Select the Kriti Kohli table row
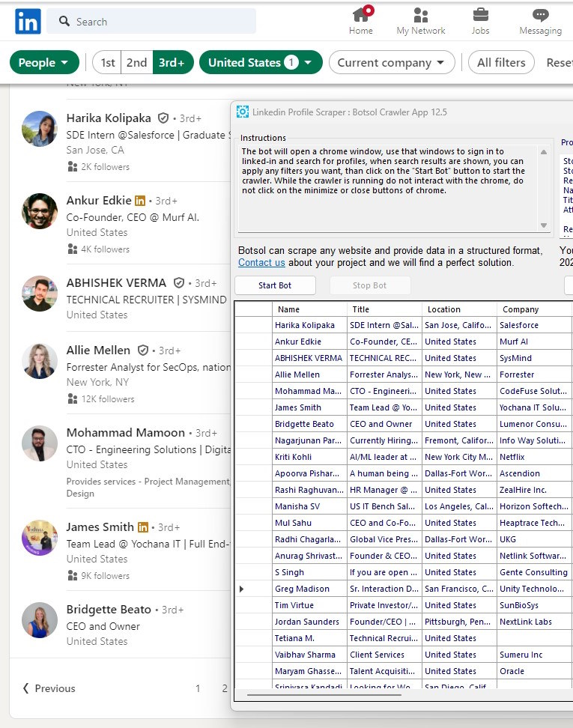The image size is (573, 728). pos(403,457)
